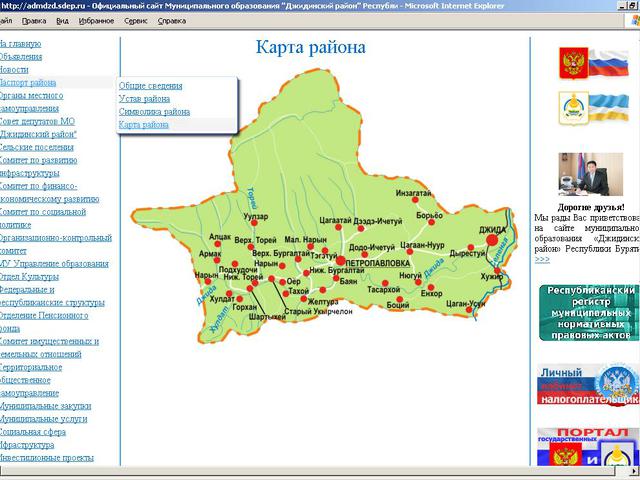Open the Сервис browser menu
Image resolution: width=640 pixels, height=480 pixels.
point(135,20)
